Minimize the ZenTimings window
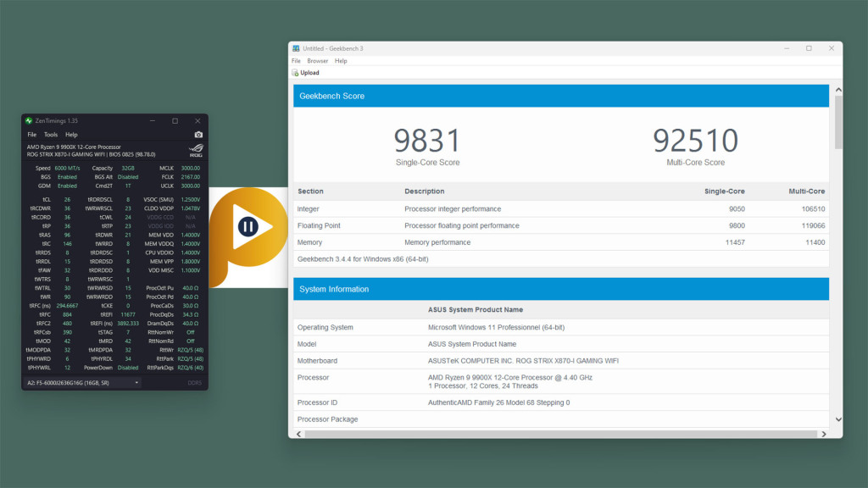 click(x=153, y=120)
